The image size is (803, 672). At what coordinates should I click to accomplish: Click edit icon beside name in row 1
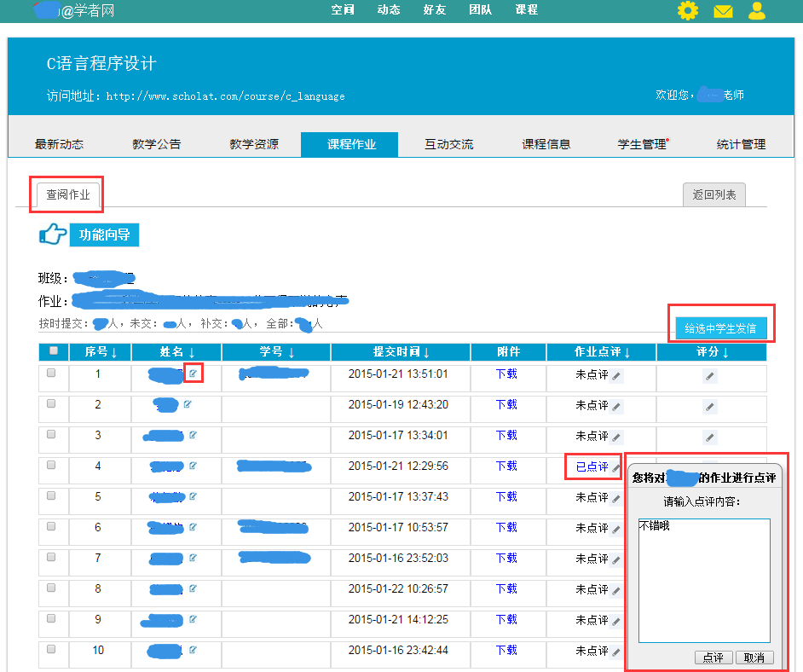[194, 374]
